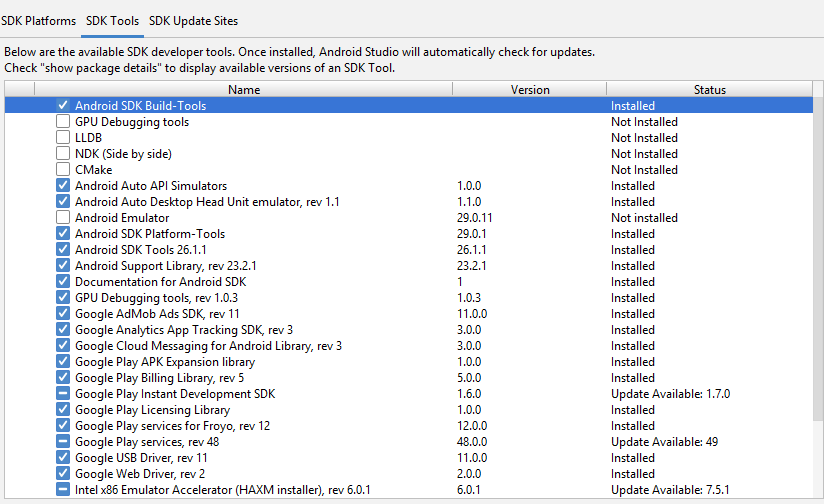Click Intel x86 Emulator Accelerator row name
The image size is (824, 504).
(x=223, y=490)
